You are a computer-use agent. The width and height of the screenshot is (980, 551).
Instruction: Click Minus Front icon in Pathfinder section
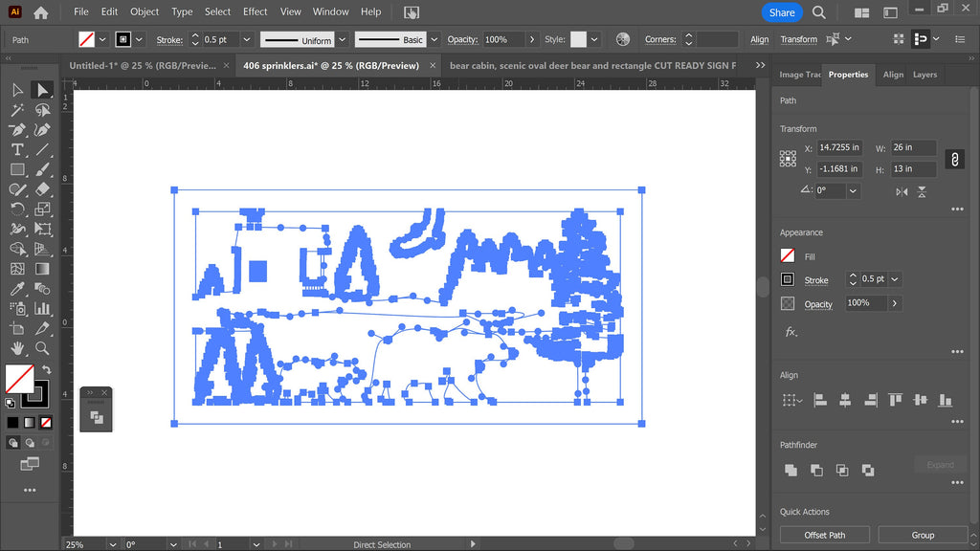pos(816,470)
